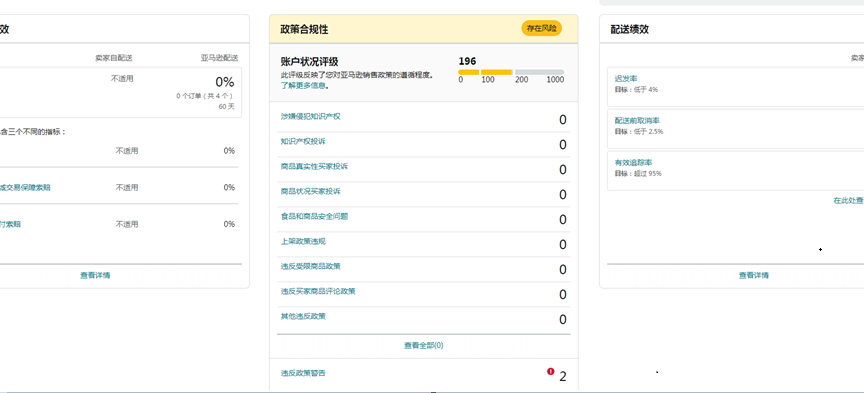Viewport: 864px width, 393px height.
Task: Open the 迟发率 link
Action: [626, 79]
